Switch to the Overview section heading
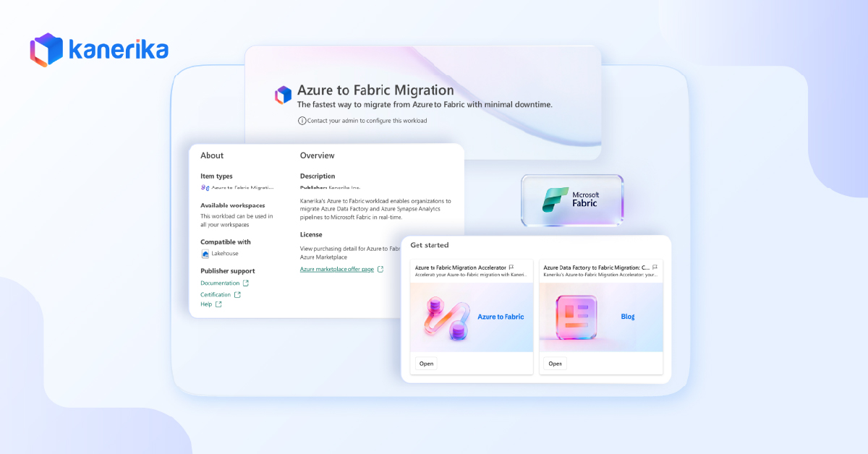 pyautogui.click(x=317, y=155)
